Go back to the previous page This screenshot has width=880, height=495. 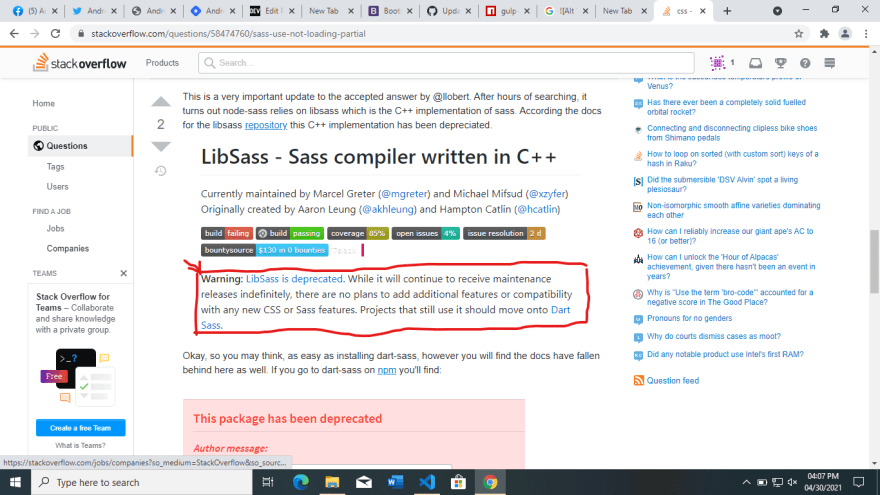(x=14, y=34)
